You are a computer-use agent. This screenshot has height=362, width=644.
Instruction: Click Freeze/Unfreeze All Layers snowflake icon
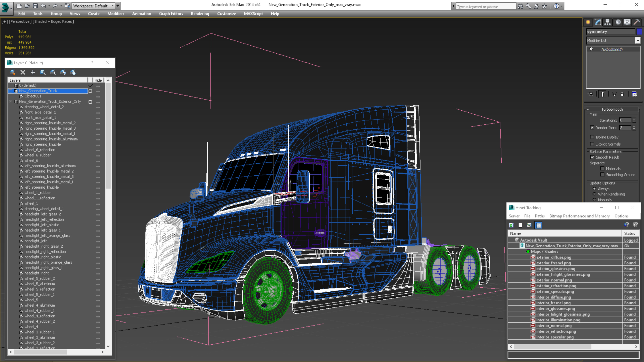pos(73,72)
